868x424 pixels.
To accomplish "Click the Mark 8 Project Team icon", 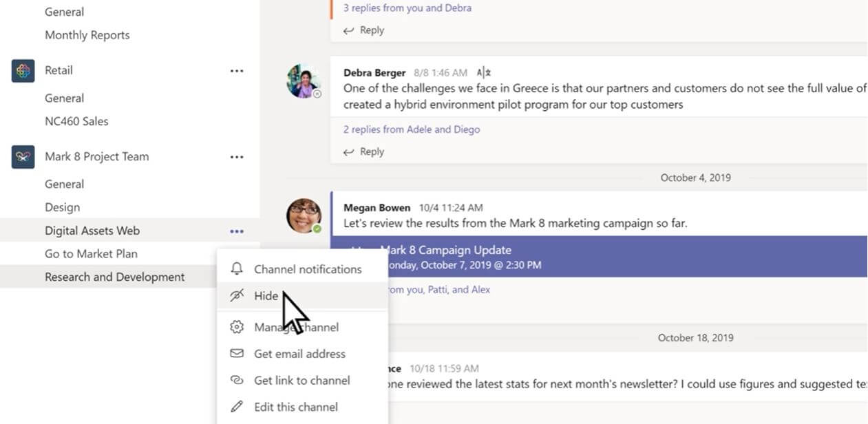I will (23, 157).
